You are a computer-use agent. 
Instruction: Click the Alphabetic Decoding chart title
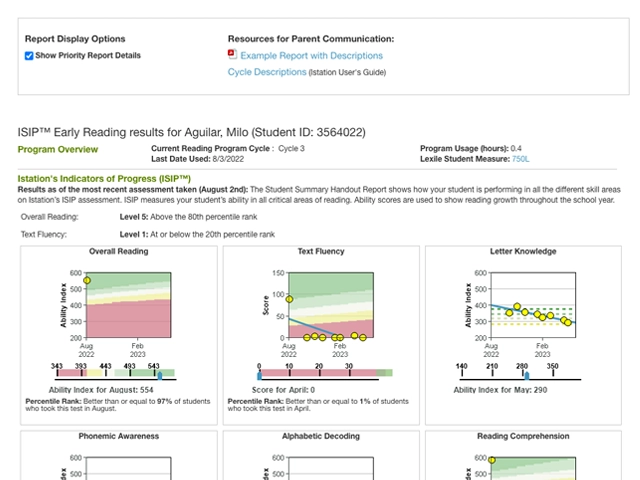click(x=321, y=436)
